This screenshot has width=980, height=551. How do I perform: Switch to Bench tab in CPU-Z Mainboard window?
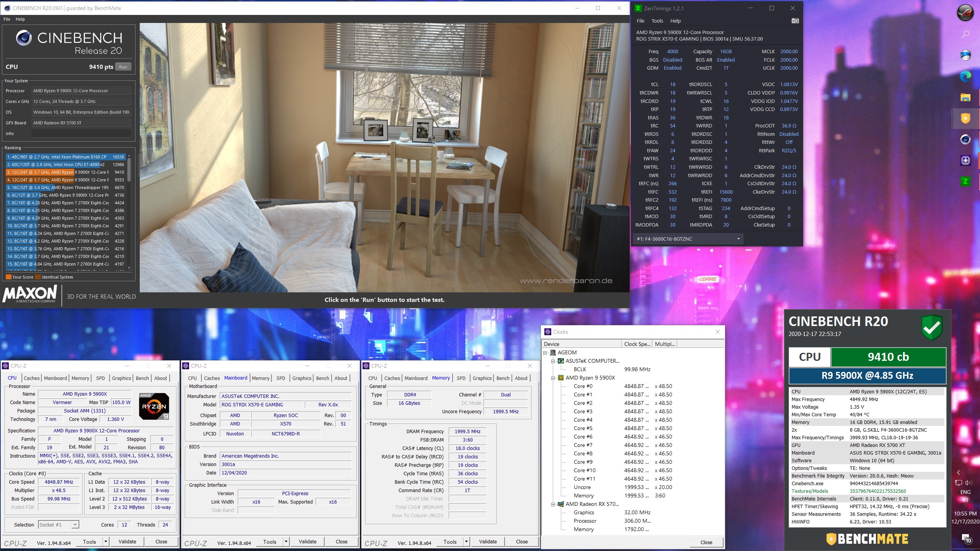tap(323, 378)
